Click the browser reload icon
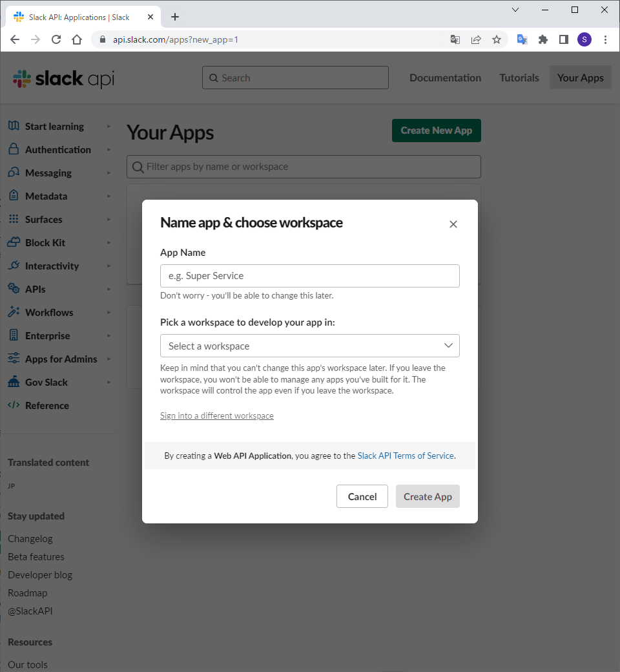620x672 pixels. coord(56,39)
